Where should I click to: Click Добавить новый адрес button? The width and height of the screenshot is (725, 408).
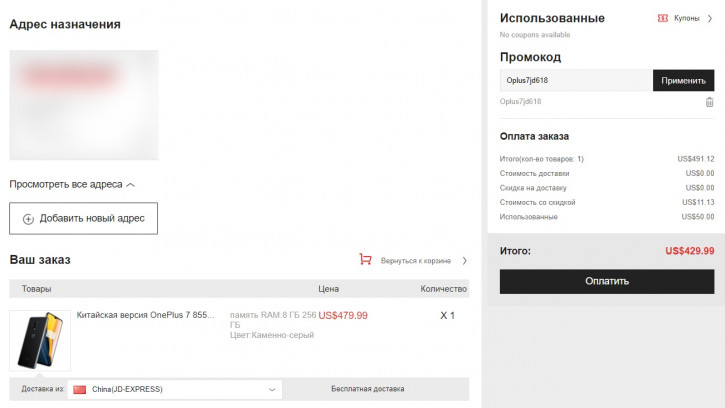83,218
